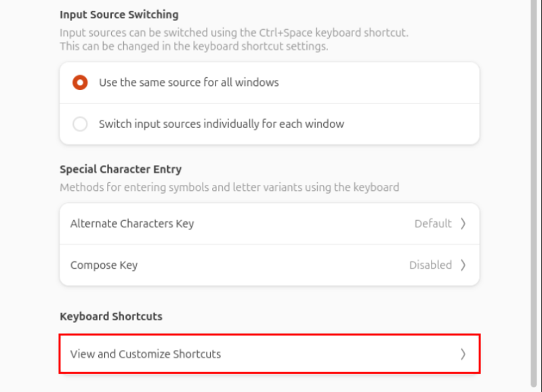Click the arrow on the shortcuts row
The height and width of the screenshot is (392, 542).
pyautogui.click(x=464, y=353)
